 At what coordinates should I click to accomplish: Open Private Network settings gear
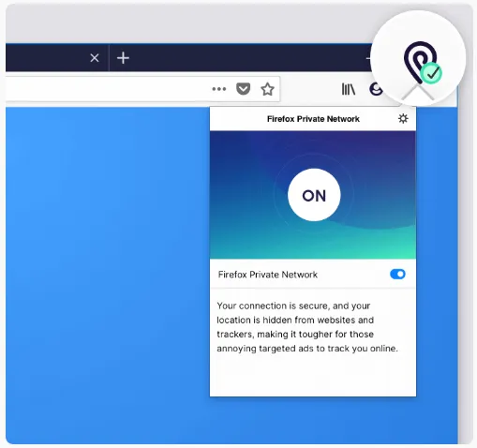coord(403,118)
